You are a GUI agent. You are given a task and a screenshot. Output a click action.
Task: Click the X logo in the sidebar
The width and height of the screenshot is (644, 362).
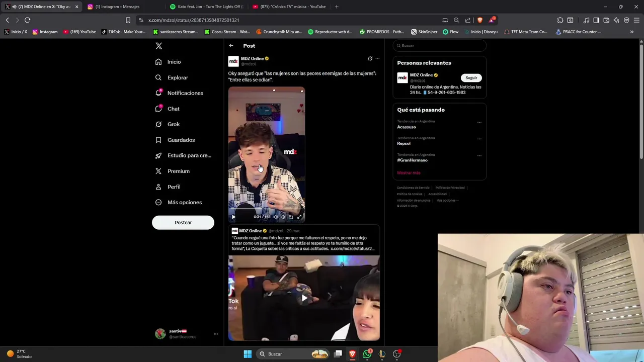coord(158,46)
